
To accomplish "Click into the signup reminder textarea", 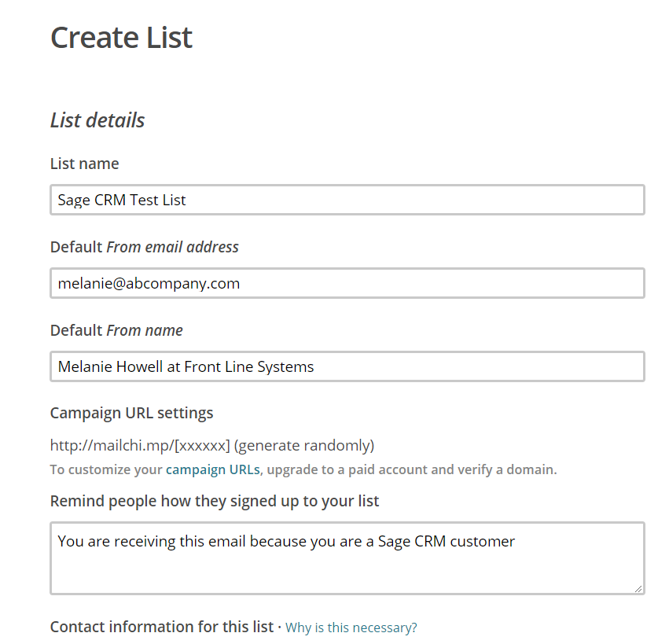I will click(x=347, y=558).
